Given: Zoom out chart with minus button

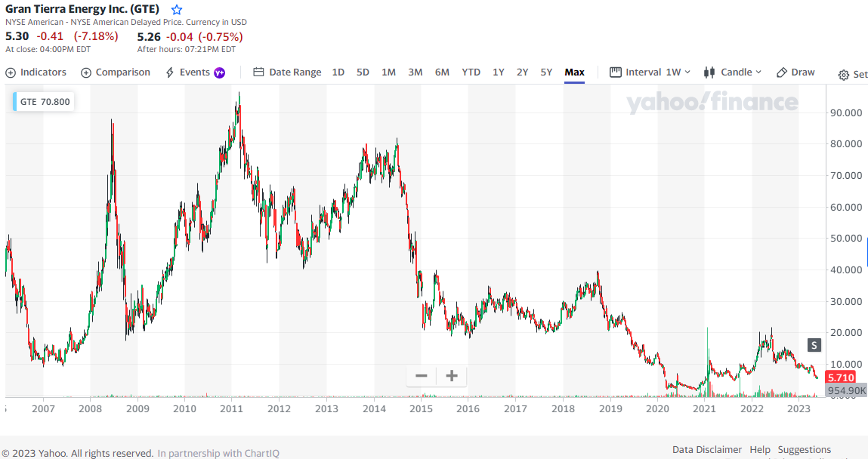Looking at the screenshot, I should (422, 376).
